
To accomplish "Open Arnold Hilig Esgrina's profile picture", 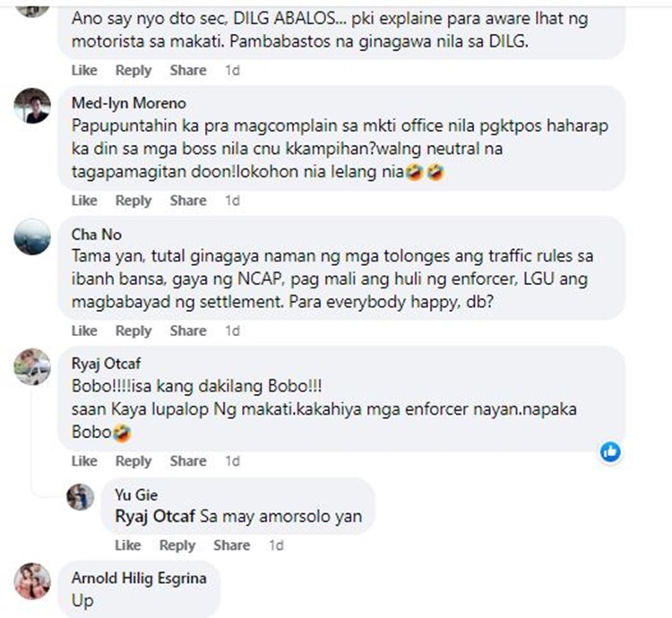I will pyautogui.click(x=32, y=581).
